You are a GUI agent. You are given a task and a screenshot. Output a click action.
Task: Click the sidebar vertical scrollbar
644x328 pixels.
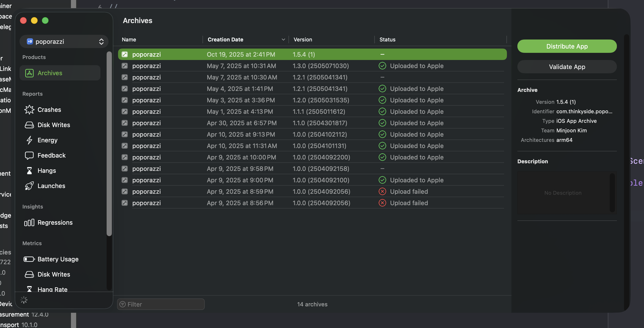point(109,144)
